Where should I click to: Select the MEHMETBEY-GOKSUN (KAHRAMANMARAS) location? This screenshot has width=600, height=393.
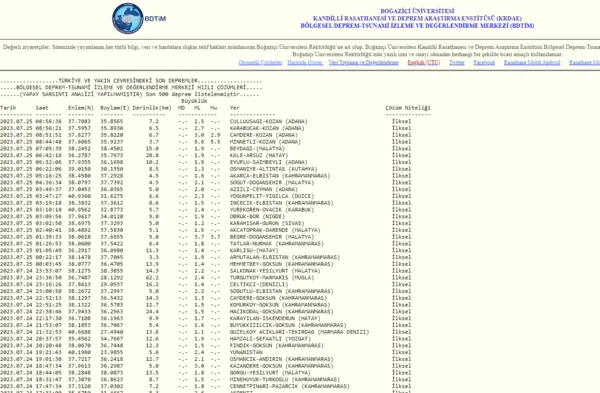click(x=282, y=264)
